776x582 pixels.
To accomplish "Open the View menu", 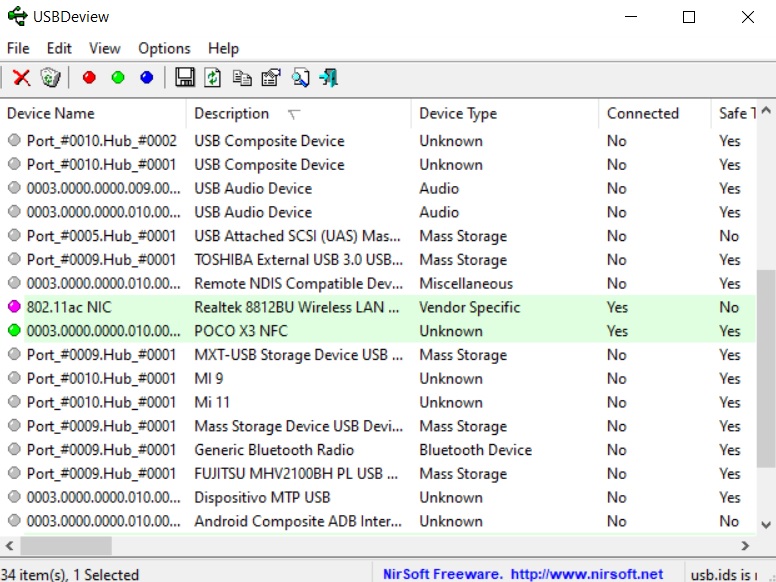I will coord(104,48).
